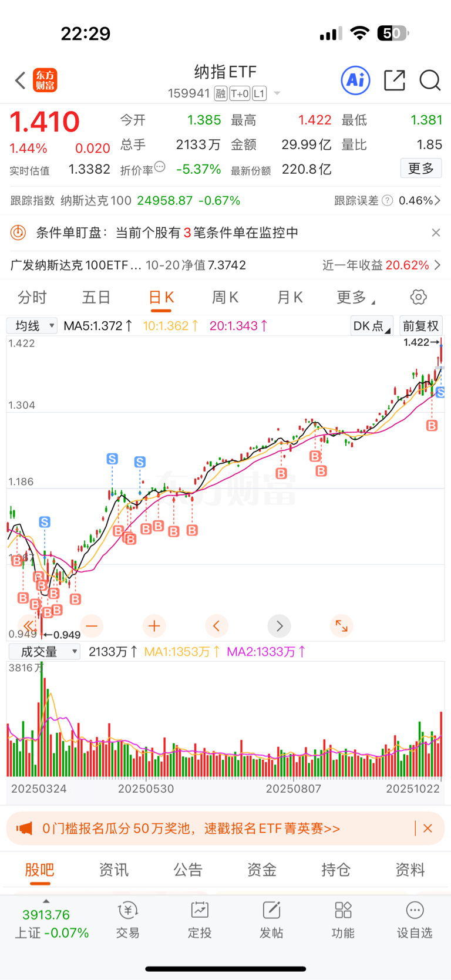Tap the orange megaphone icon

(24, 829)
